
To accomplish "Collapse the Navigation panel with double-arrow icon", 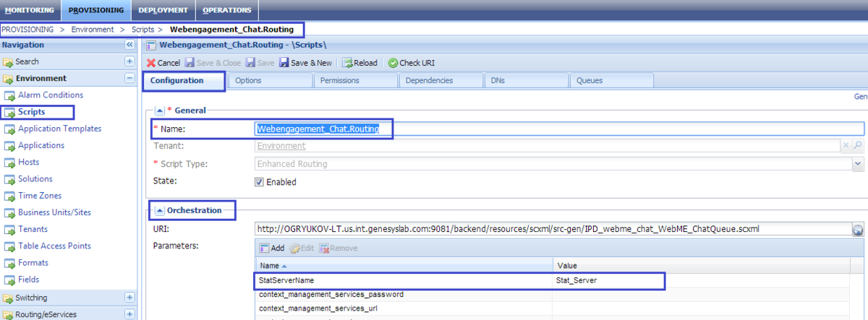I will pos(129,45).
